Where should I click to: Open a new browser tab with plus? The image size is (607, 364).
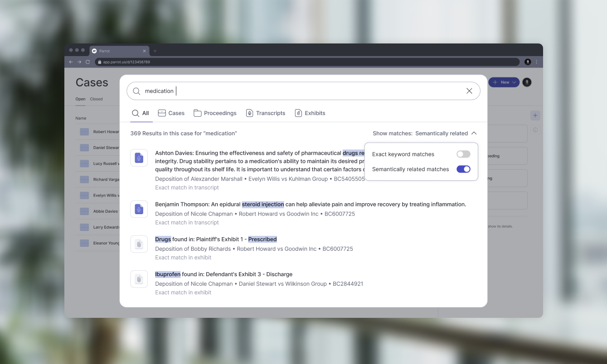pos(155,51)
